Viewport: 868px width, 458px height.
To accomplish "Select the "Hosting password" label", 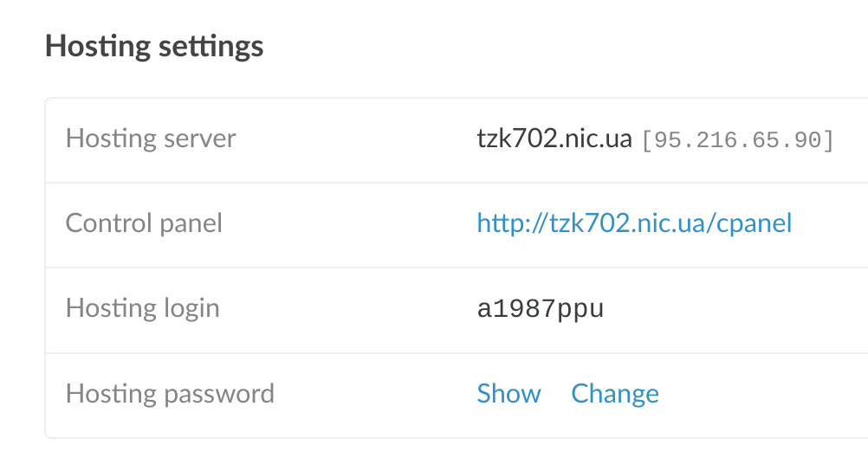I will pyautogui.click(x=170, y=394).
